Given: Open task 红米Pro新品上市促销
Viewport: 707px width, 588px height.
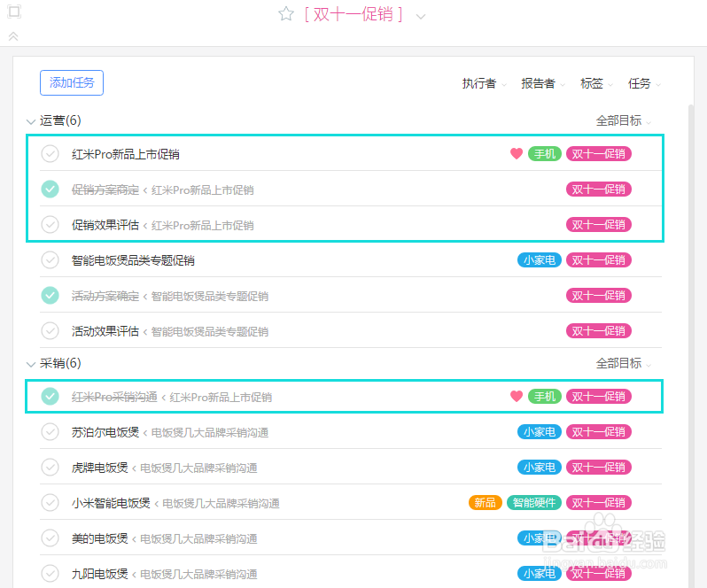Looking at the screenshot, I should click(125, 154).
